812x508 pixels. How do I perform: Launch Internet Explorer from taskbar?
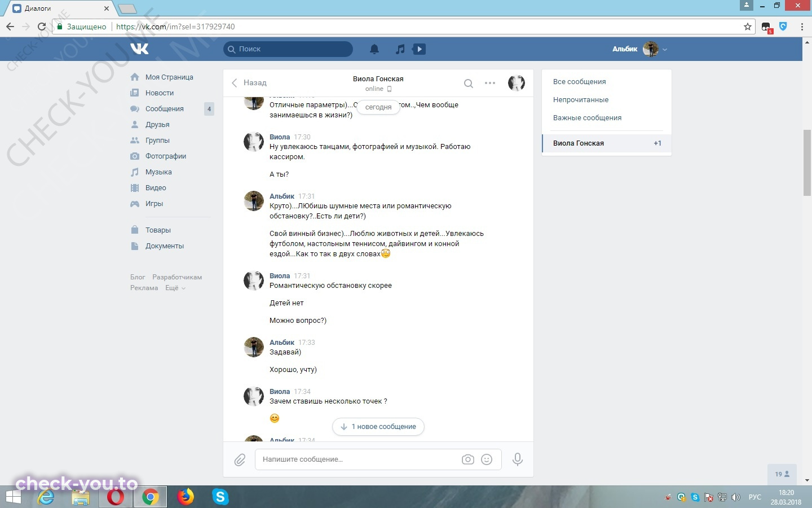(x=46, y=497)
